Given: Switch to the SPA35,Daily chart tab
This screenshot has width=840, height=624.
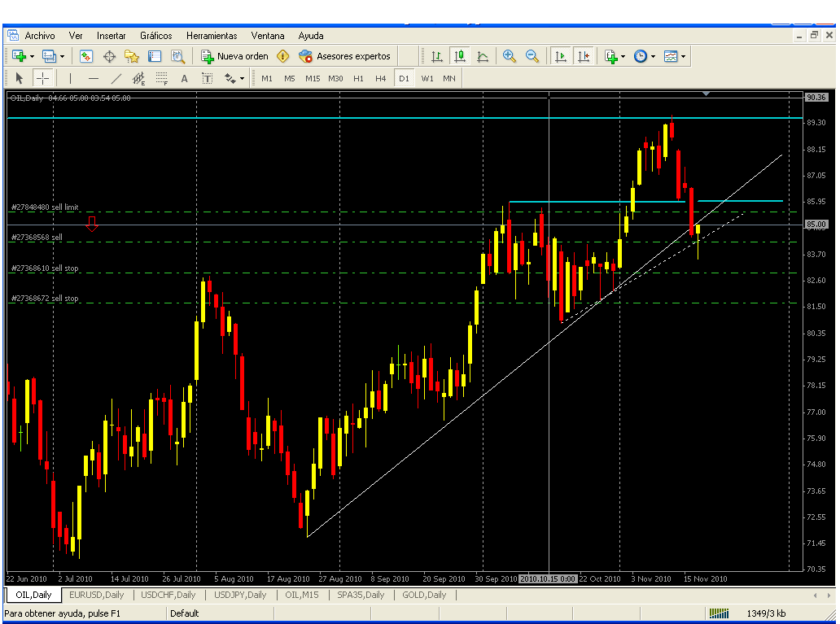Looking at the screenshot, I should [361, 595].
